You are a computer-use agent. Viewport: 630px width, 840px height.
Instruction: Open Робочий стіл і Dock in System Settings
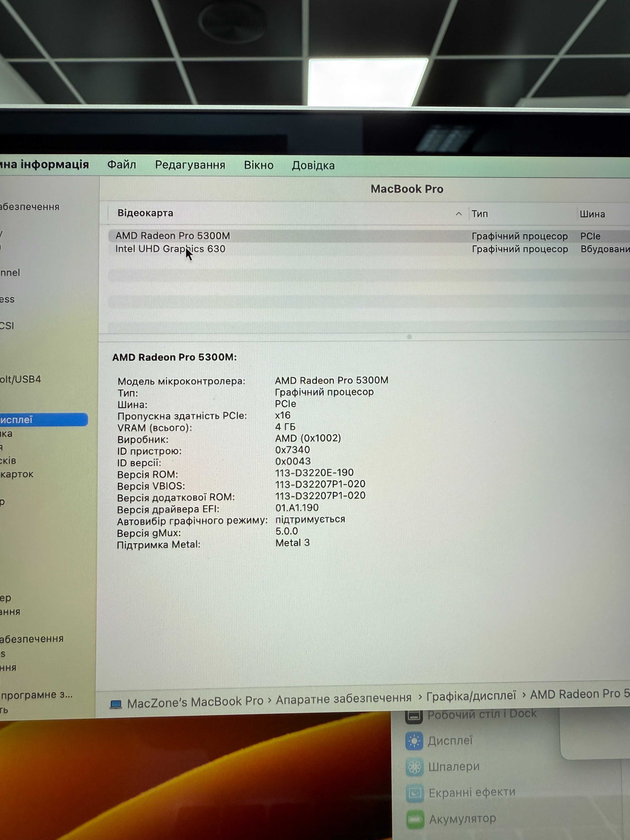click(x=482, y=714)
